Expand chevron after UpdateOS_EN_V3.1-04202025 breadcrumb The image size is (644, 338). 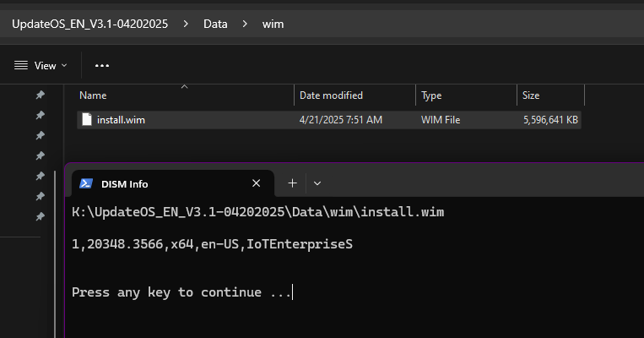point(186,24)
